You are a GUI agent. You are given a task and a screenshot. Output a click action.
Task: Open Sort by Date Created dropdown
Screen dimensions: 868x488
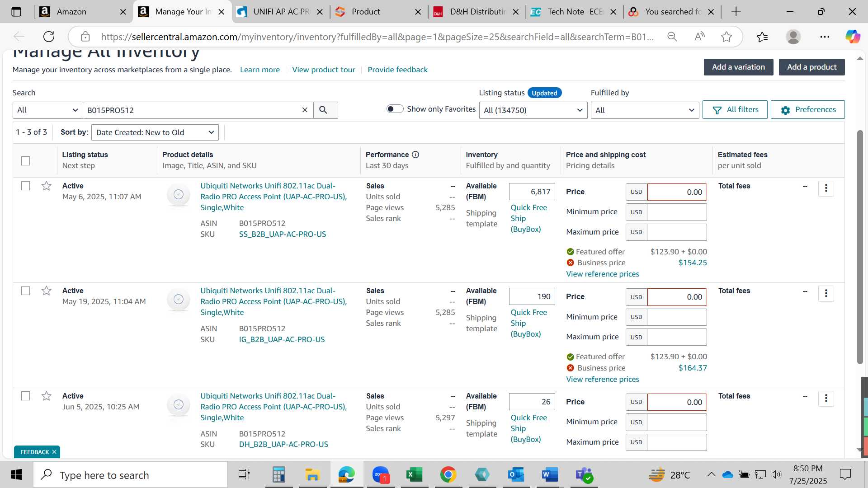155,132
